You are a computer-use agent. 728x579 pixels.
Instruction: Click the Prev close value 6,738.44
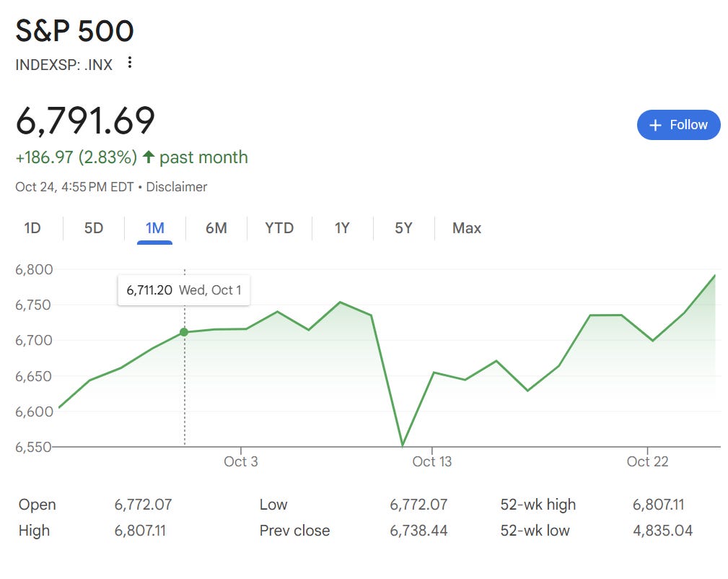click(418, 531)
